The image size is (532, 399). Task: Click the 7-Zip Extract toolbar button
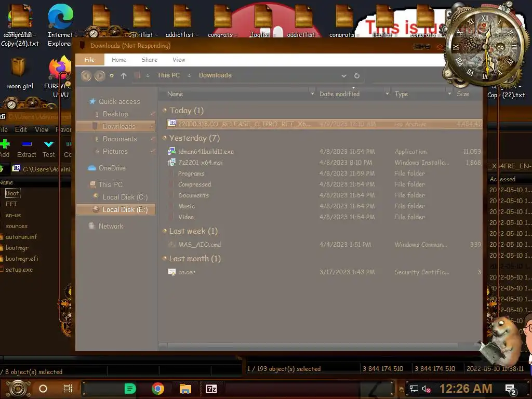(26, 149)
